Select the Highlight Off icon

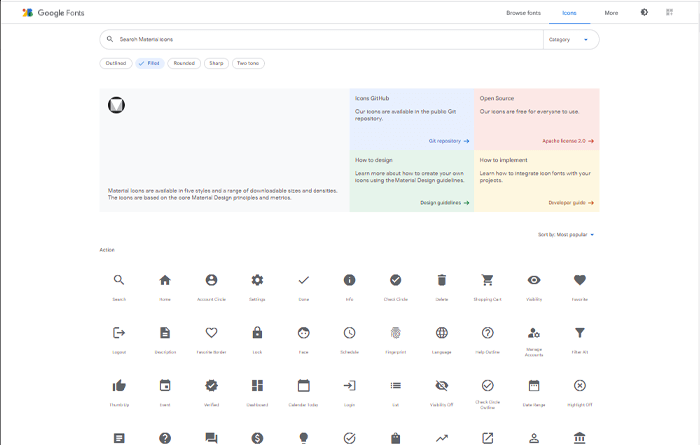tap(580, 385)
